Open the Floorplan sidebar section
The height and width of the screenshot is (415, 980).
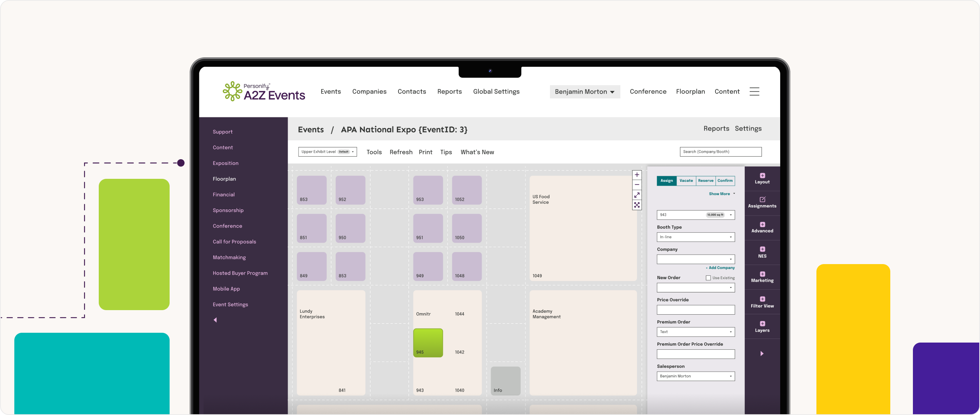pos(224,178)
